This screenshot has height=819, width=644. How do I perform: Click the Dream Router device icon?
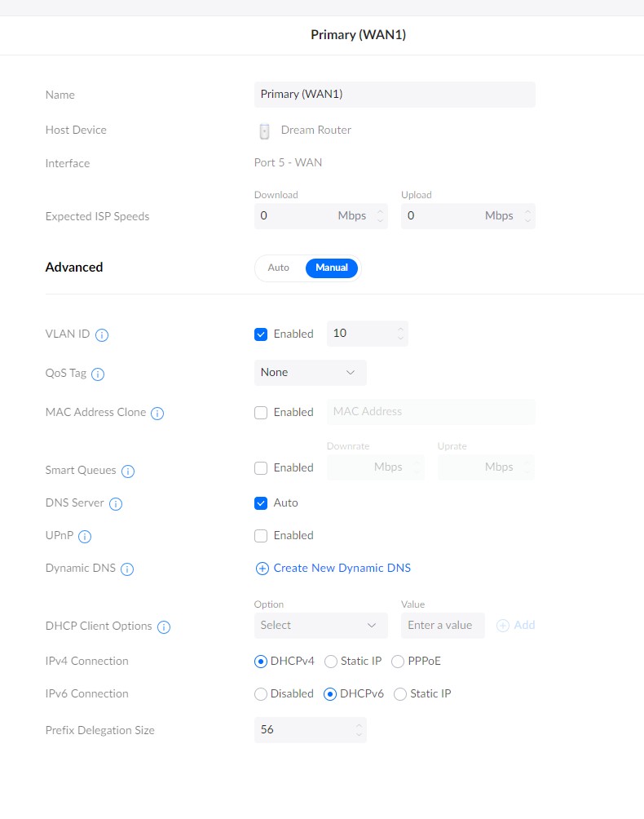tap(265, 131)
